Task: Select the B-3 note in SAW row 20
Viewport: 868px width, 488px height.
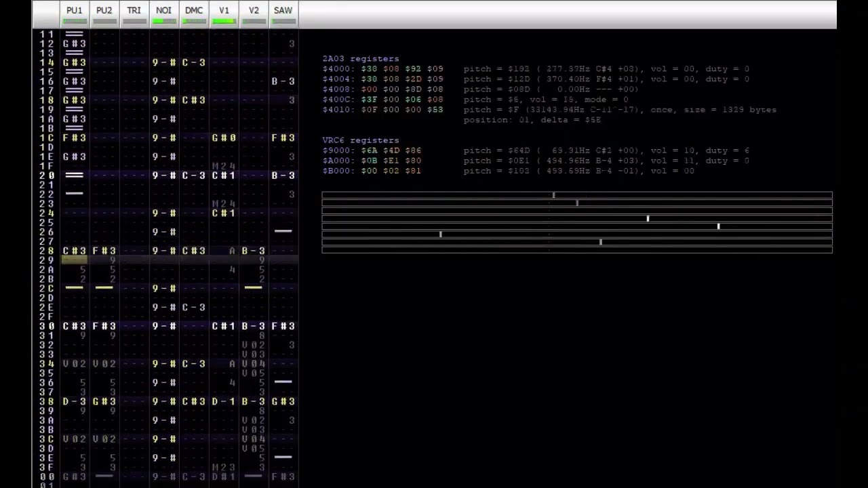Action: [283, 176]
